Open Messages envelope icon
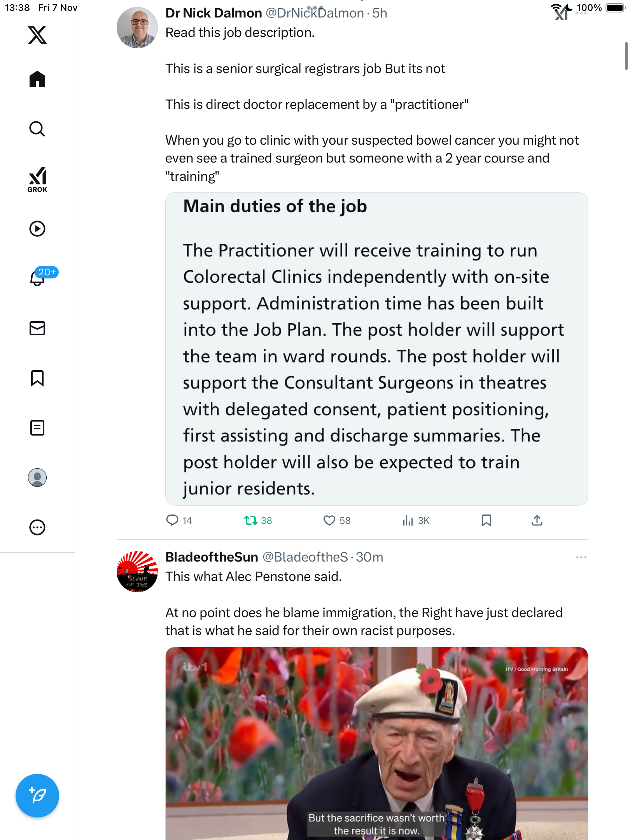The width and height of the screenshot is (630, 840). pos(37,328)
